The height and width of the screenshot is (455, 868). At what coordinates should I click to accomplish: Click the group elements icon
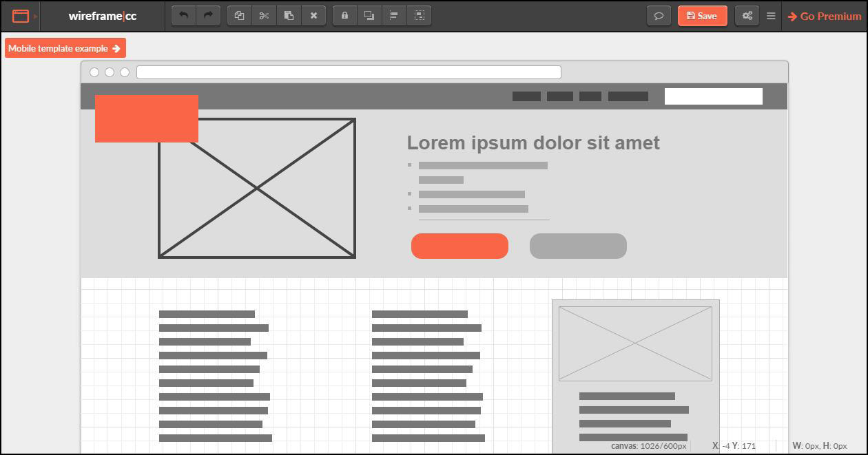419,16
